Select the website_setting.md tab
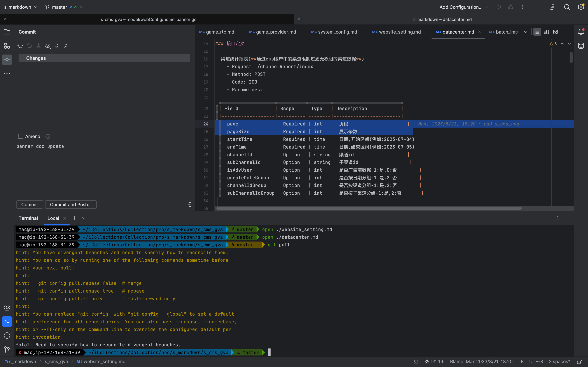The height and width of the screenshot is (367, 588). [x=397, y=32]
